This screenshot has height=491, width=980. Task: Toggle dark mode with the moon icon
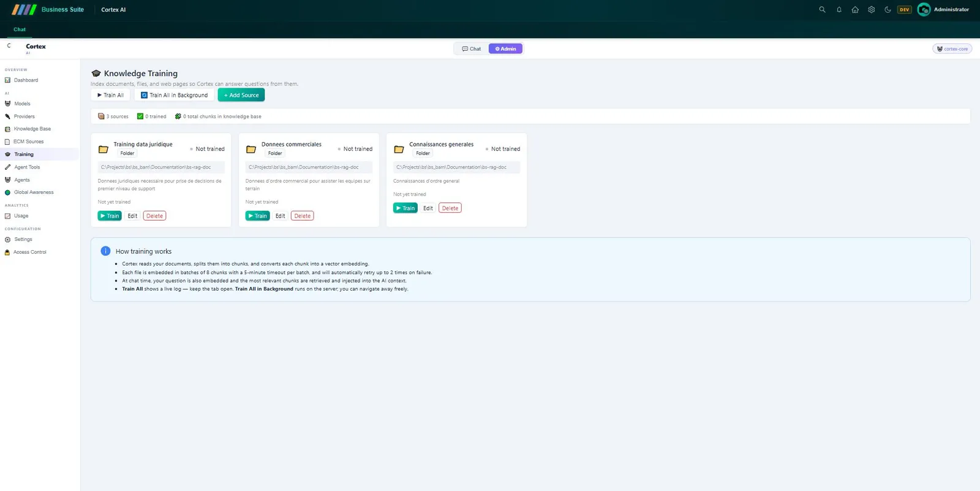888,10
